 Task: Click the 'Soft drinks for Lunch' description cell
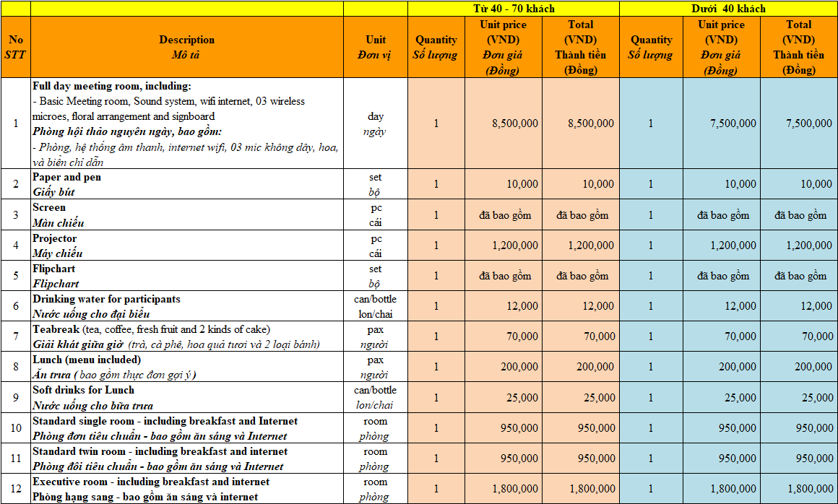[187, 397]
